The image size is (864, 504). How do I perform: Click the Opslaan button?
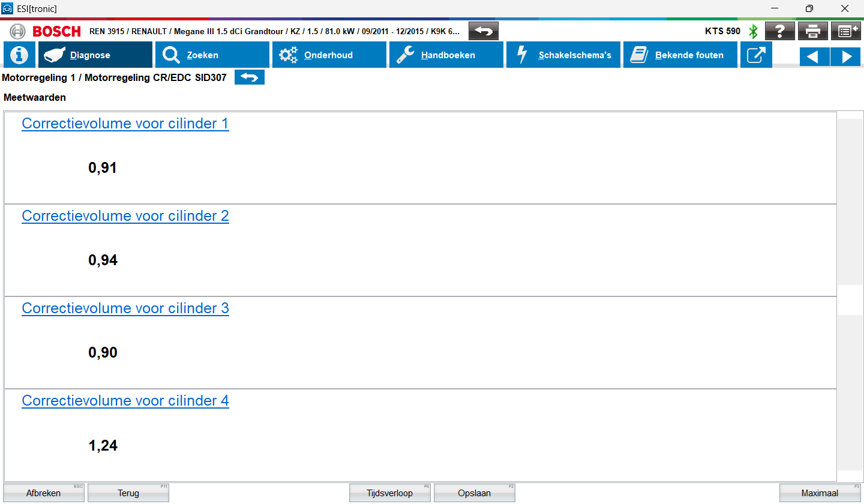click(x=474, y=493)
